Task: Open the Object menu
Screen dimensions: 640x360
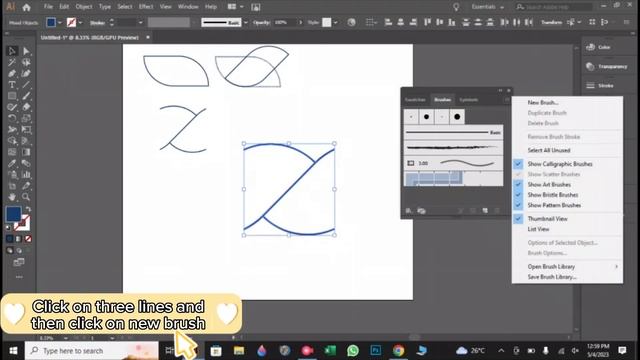Action: click(84, 7)
